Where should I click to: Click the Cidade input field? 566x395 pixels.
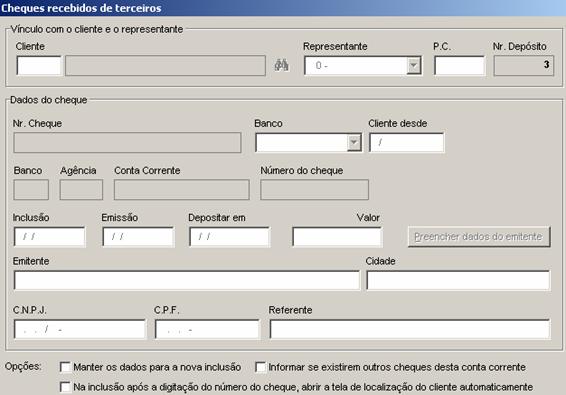click(458, 280)
